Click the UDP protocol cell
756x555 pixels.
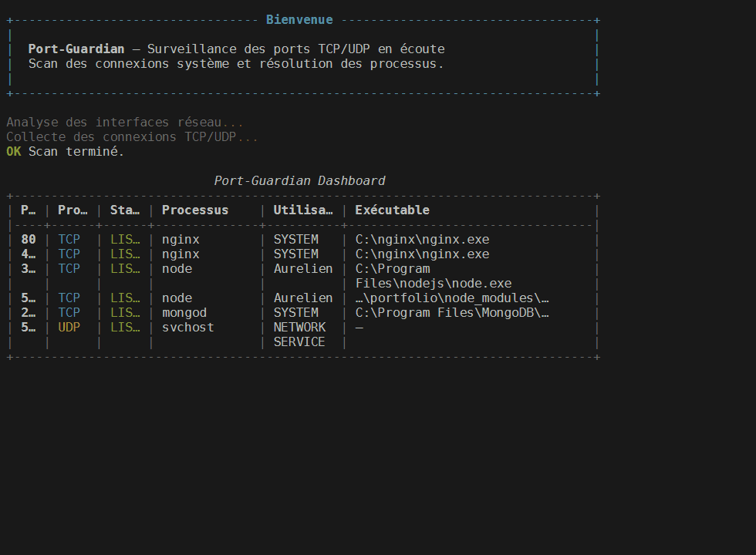click(69, 328)
